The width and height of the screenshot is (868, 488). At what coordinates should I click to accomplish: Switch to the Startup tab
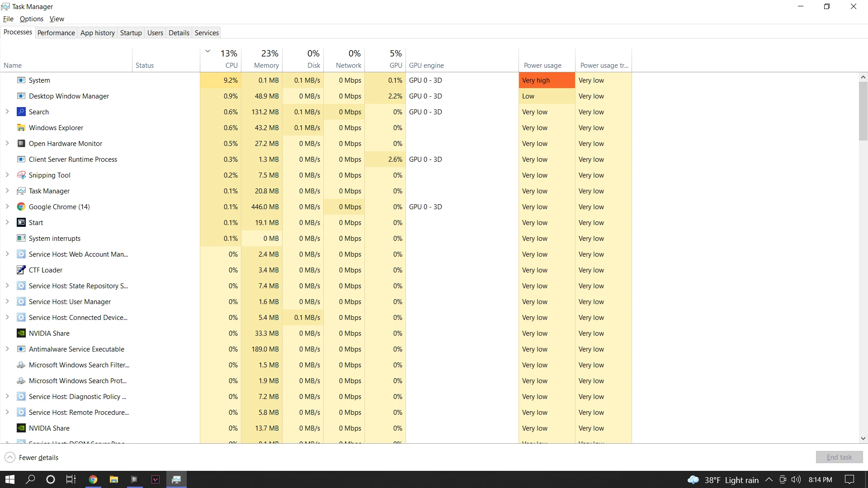pos(131,33)
